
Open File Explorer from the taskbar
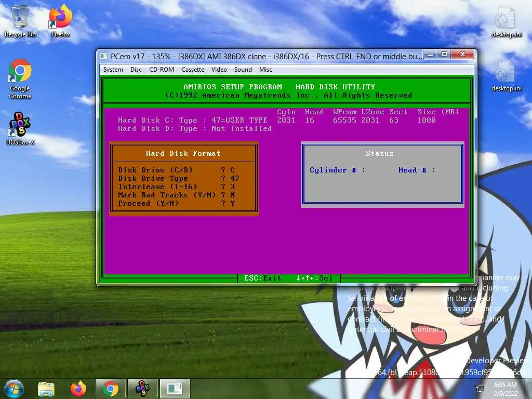(46, 389)
